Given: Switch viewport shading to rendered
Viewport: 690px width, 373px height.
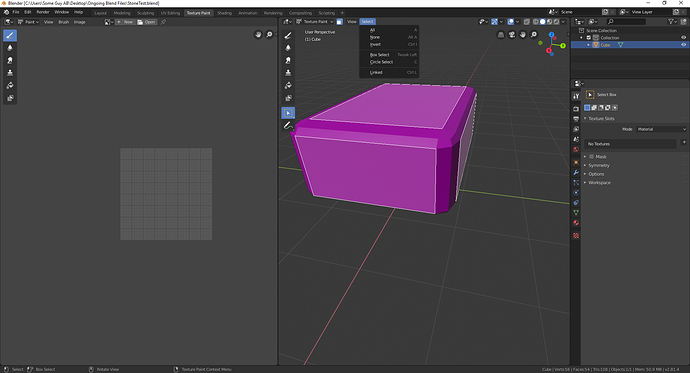Looking at the screenshot, I should click(x=557, y=22).
